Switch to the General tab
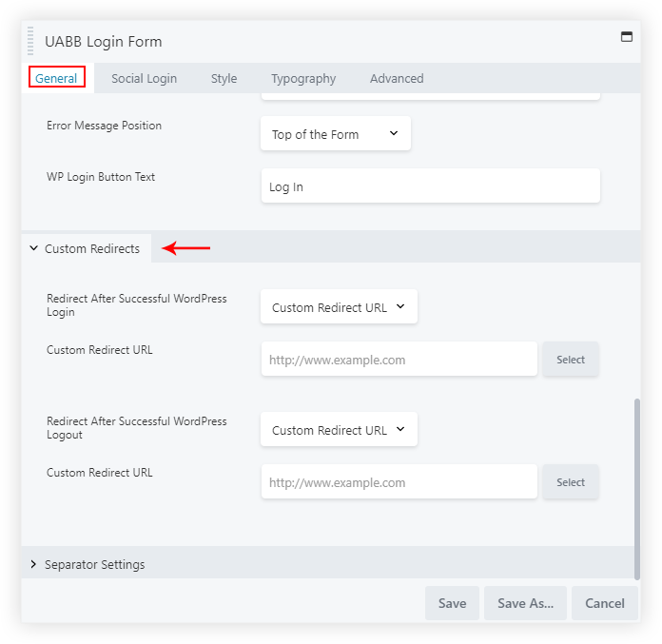Screen dimensions: 662x644 56,78
